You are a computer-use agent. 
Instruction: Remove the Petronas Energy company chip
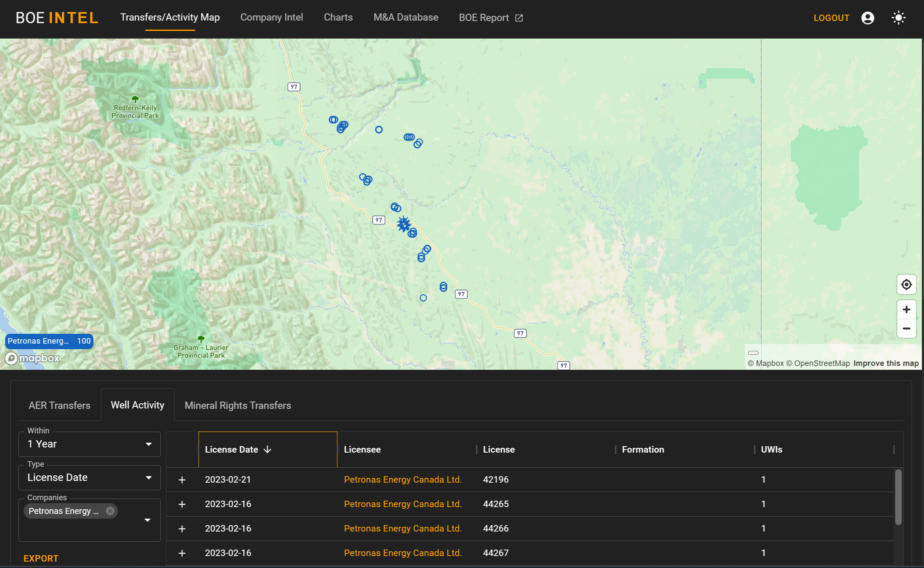pos(110,511)
